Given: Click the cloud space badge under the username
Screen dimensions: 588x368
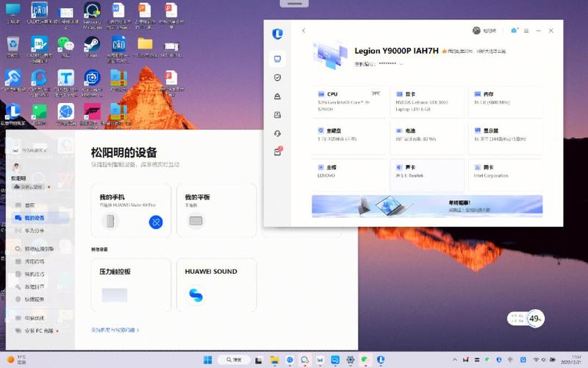Looking at the screenshot, I should [29, 187].
